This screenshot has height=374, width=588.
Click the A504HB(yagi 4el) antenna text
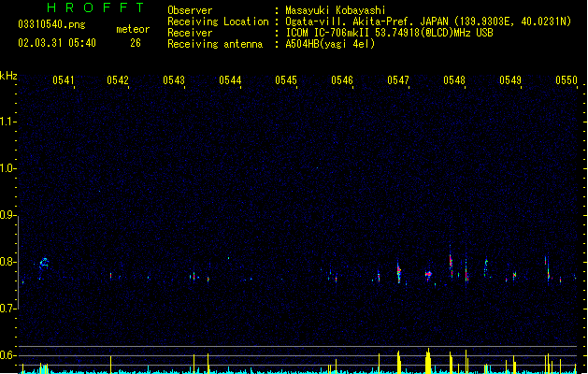pos(330,44)
